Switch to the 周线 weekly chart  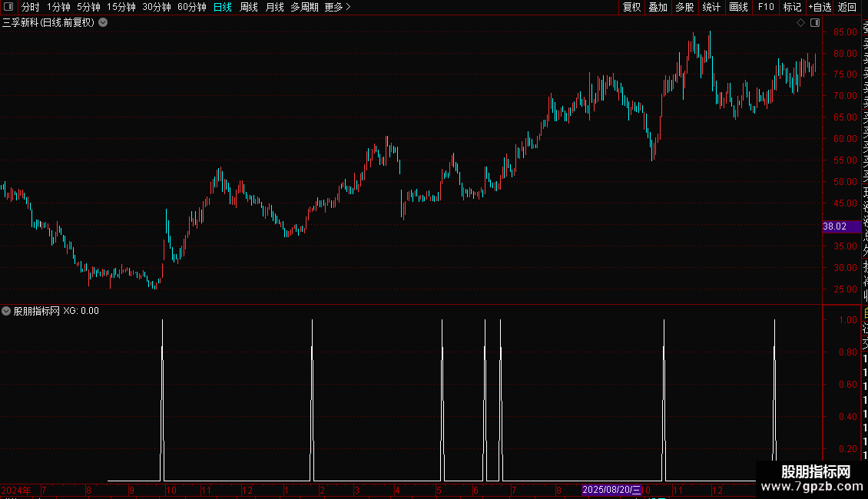point(249,7)
